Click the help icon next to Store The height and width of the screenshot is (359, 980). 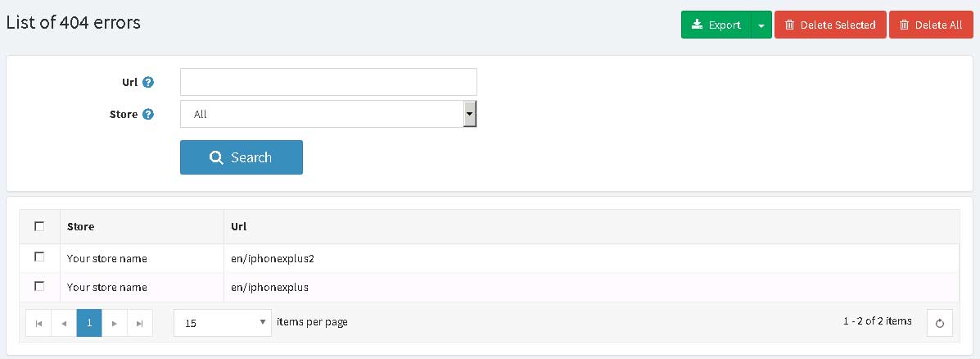148,114
